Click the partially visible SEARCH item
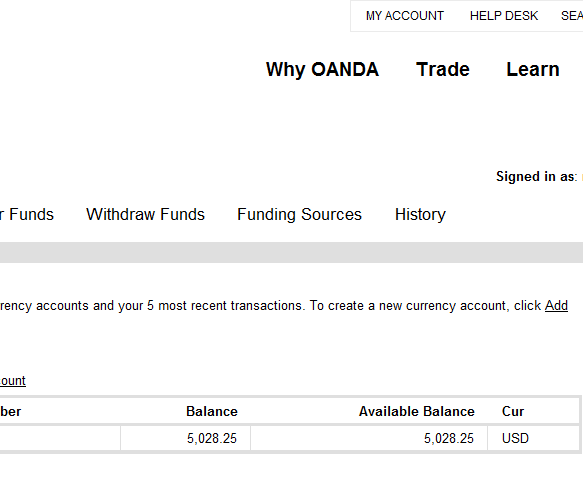Image resolution: width=583 pixels, height=484 pixels. 572,16
